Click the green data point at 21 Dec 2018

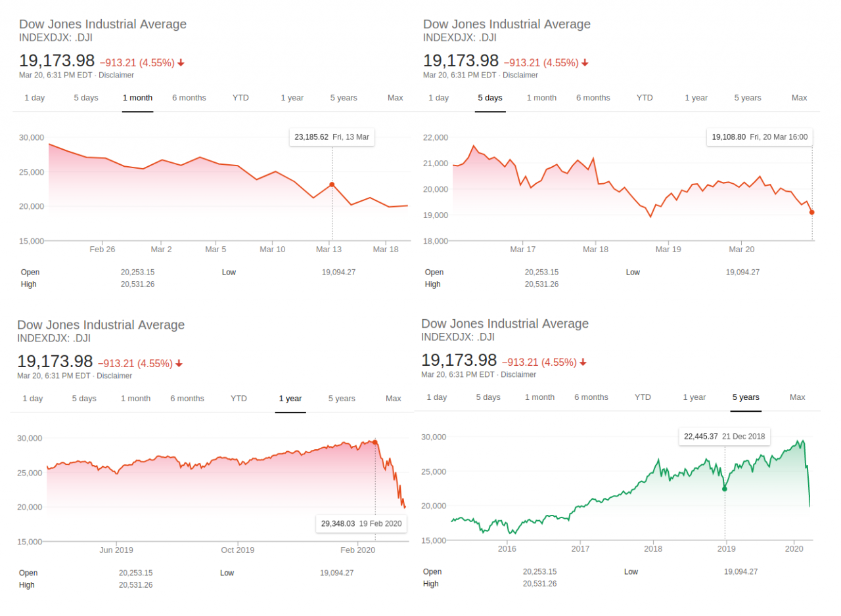click(725, 489)
